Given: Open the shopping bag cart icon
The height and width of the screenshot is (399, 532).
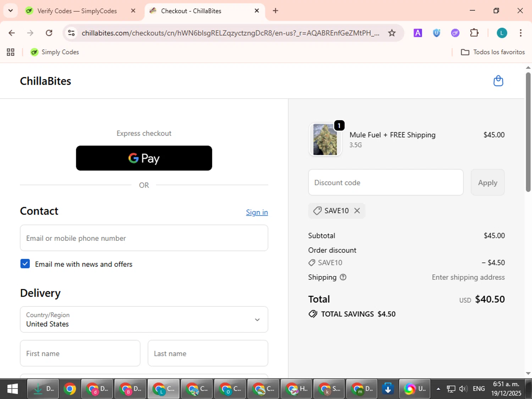Looking at the screenshot, I should (x=498, y=81).
